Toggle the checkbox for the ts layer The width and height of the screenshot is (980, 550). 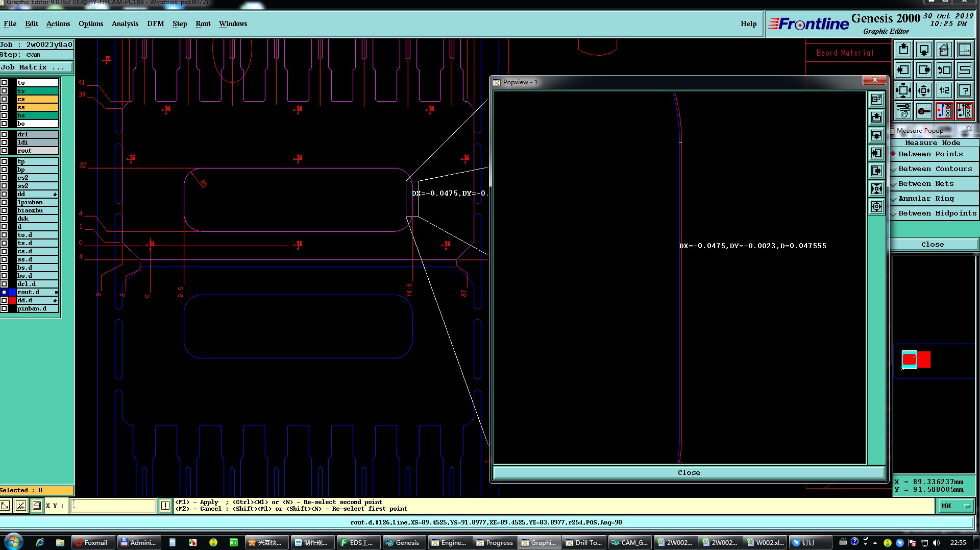pos(4,91)
